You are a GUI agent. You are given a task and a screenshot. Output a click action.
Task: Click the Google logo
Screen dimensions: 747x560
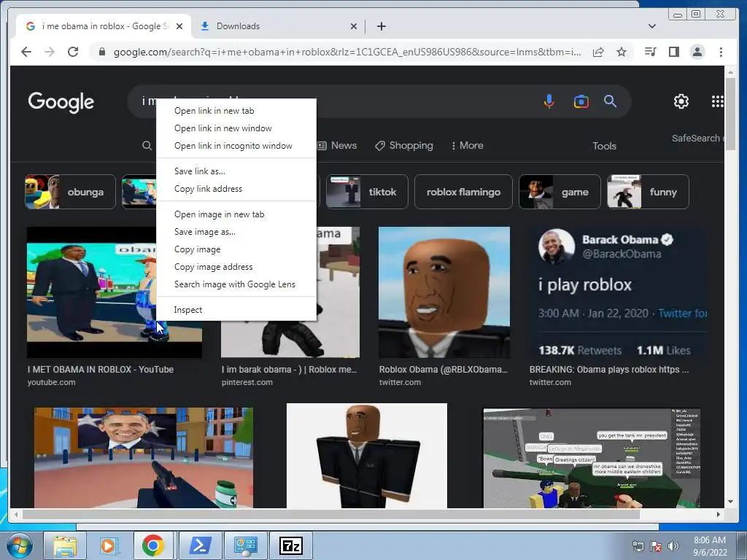61,102
